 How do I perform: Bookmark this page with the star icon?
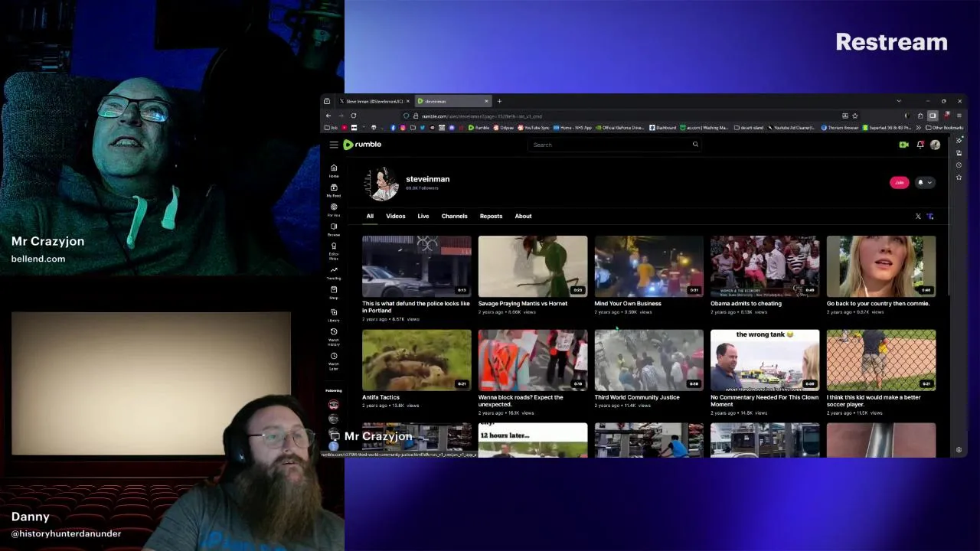point(855,116)
